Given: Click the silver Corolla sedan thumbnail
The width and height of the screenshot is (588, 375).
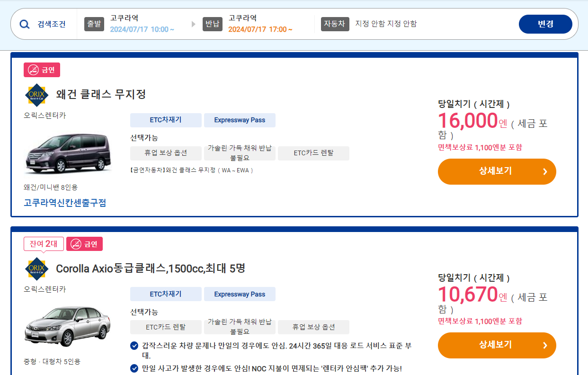Looking at the screenshot, I should point(68,326).
